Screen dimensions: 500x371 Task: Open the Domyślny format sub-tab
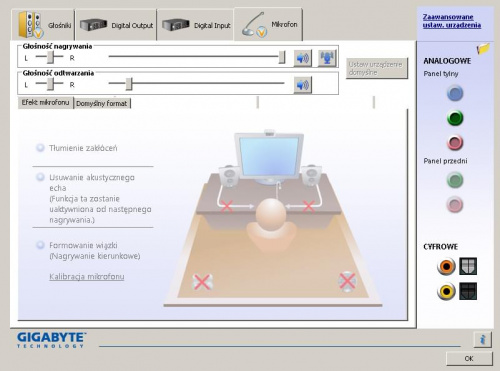click(x=102, y=103)
